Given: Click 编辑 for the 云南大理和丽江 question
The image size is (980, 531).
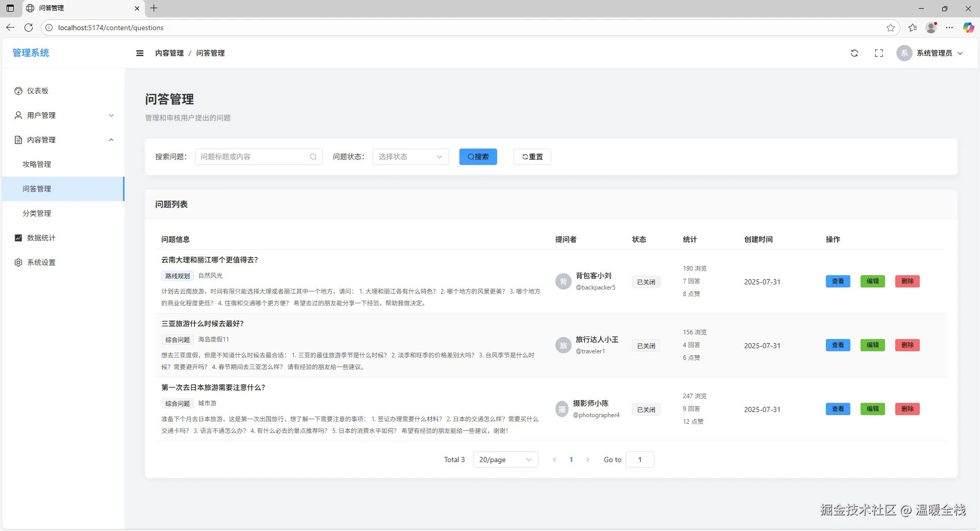Looking at the screenshot, I should [x=872, y=281].
